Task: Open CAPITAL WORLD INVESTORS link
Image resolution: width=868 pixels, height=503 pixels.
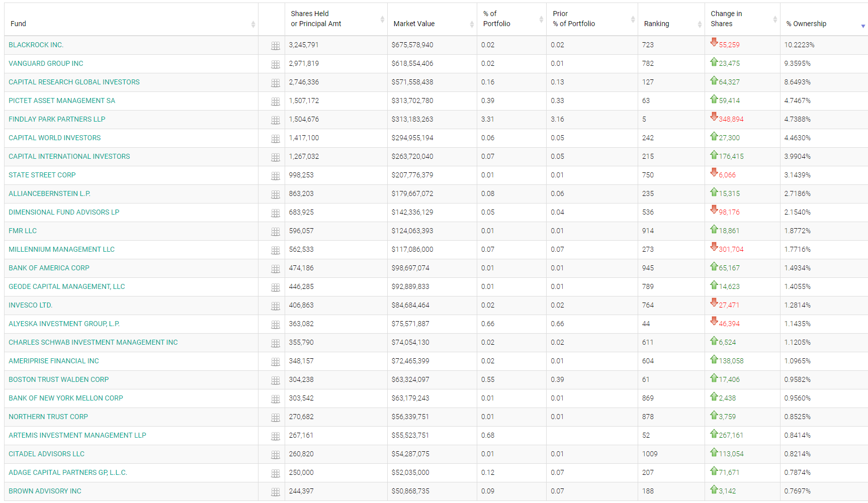Action: coord(54,138)
